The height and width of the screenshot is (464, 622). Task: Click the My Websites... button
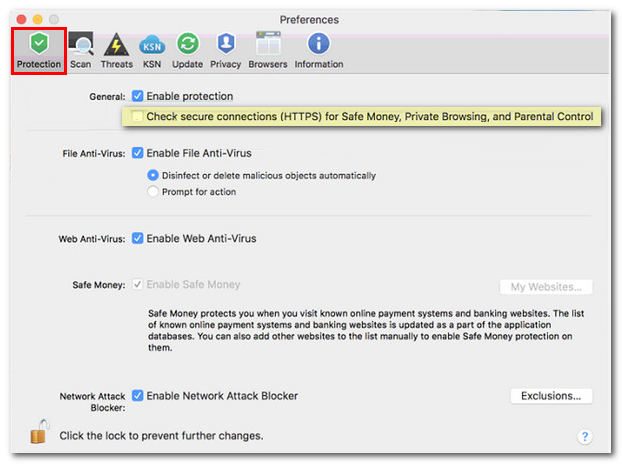click(546, 287)
